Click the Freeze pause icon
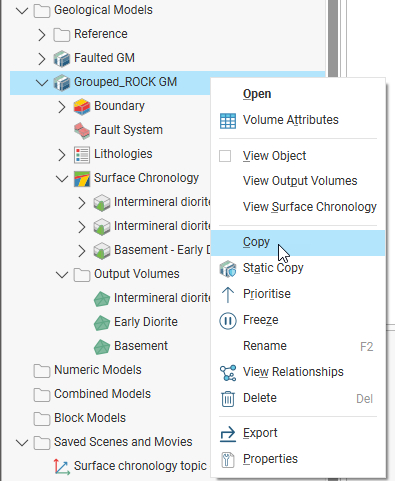Image resolution: width=395 pixels, height=481 pixels. (x=228, y=321)
